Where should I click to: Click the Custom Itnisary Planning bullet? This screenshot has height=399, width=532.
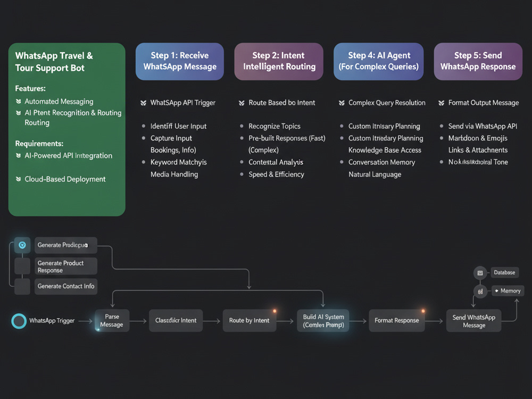click(384, 126)
